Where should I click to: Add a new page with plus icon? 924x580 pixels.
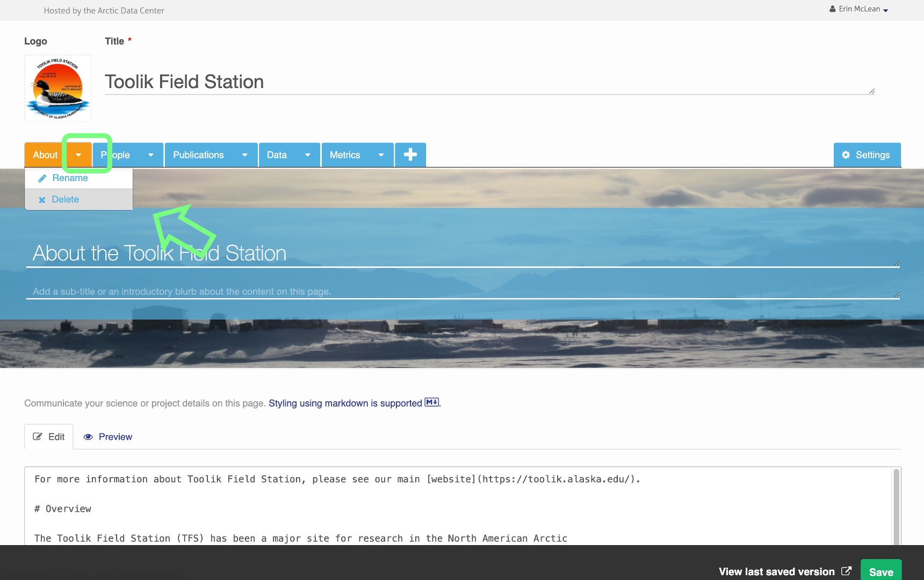point(410,155)
